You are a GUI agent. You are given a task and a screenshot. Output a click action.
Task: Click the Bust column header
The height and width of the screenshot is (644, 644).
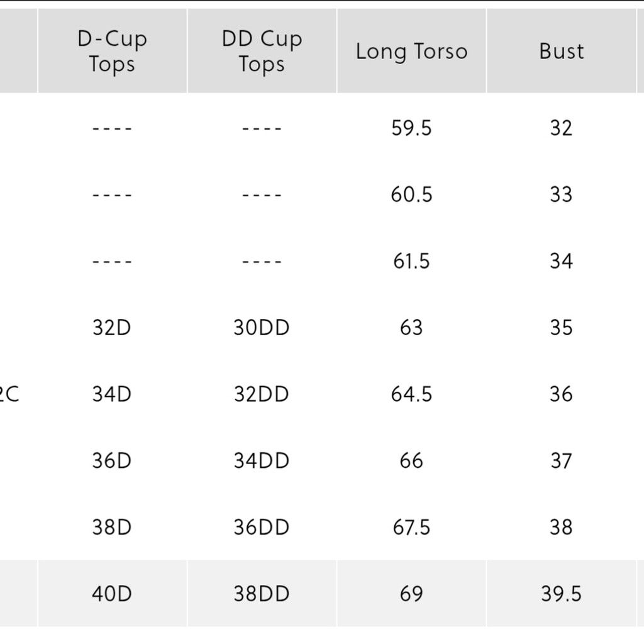pyautogui.click(x=562, y=51)
